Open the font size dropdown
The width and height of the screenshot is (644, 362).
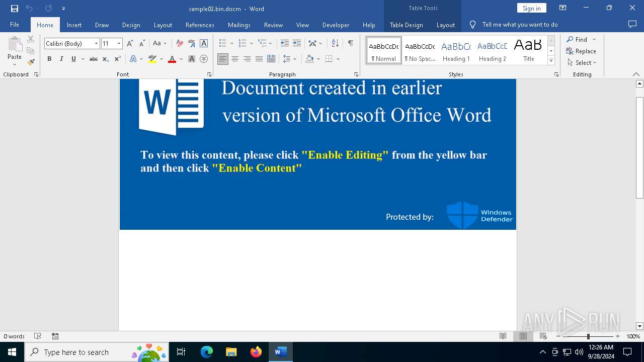pyautogui.click(x=119, y=44)
